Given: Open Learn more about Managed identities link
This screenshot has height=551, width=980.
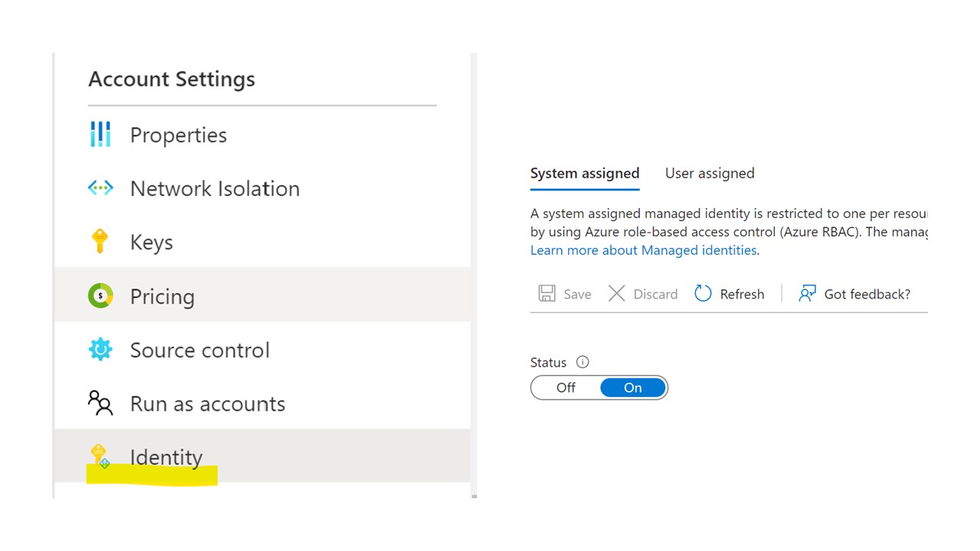Looking at the screenshot, I should coord(643,250).
